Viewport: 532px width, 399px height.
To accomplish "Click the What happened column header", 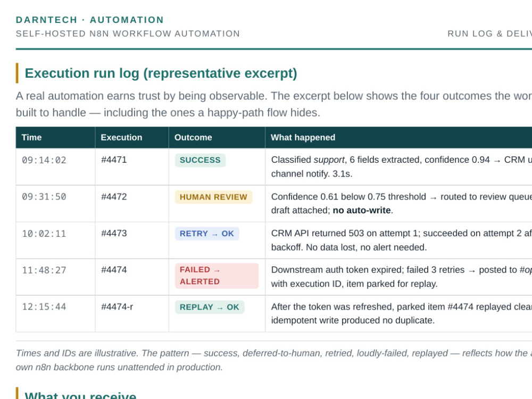I will (x=303, y=137).
